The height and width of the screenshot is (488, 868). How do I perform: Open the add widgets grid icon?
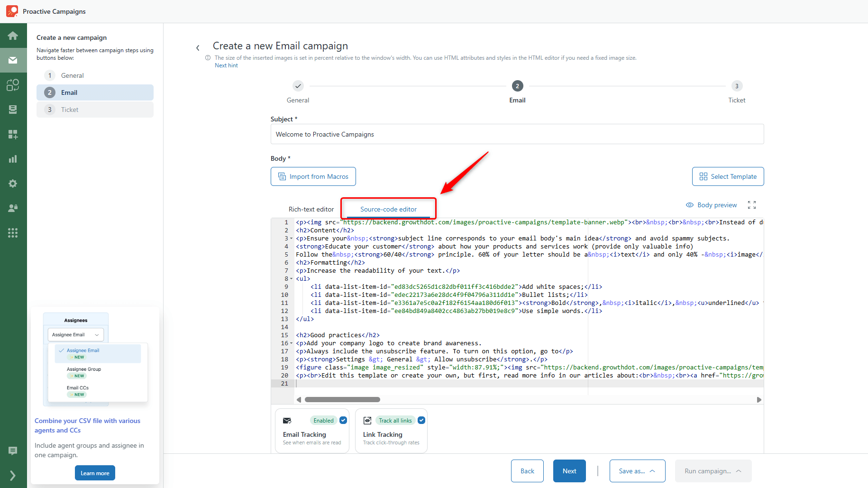point(13,134)
